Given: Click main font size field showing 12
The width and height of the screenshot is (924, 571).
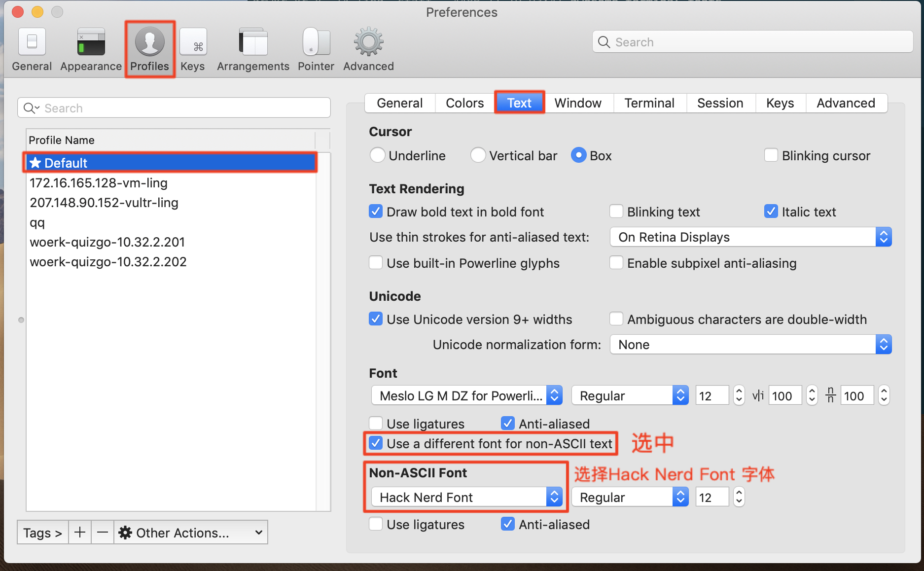Looking at the screenshot, I should (x=712, y=395).
